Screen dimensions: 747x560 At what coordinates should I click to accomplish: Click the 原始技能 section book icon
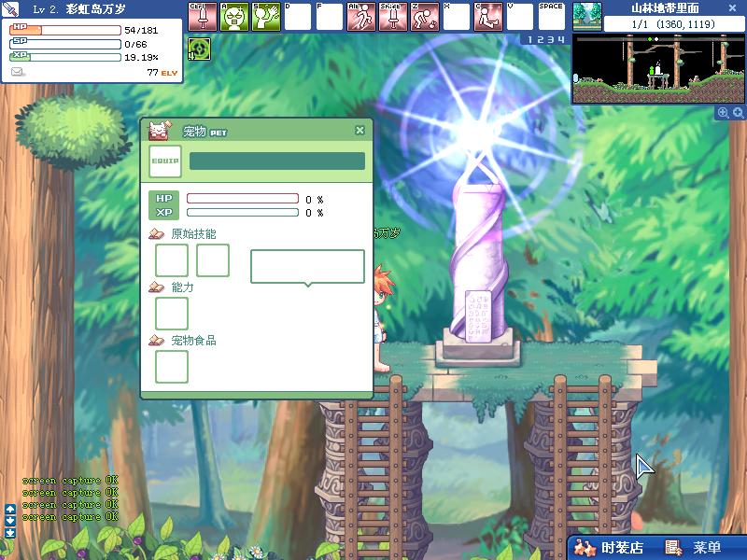(x=157, y=234)
